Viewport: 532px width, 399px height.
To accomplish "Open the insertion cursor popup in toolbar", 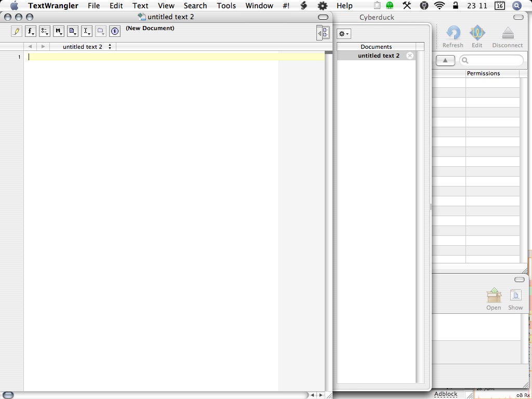I will [x=87, y=31].
